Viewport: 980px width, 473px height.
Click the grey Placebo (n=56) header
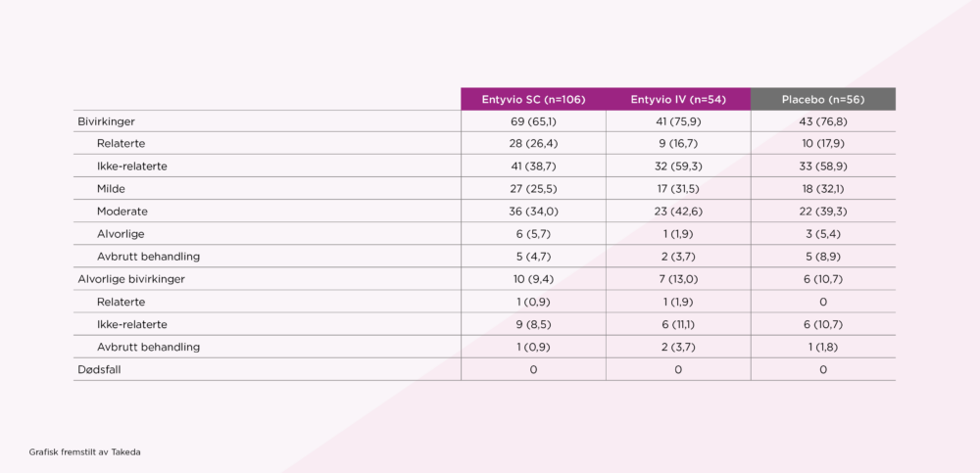[823, 100]
